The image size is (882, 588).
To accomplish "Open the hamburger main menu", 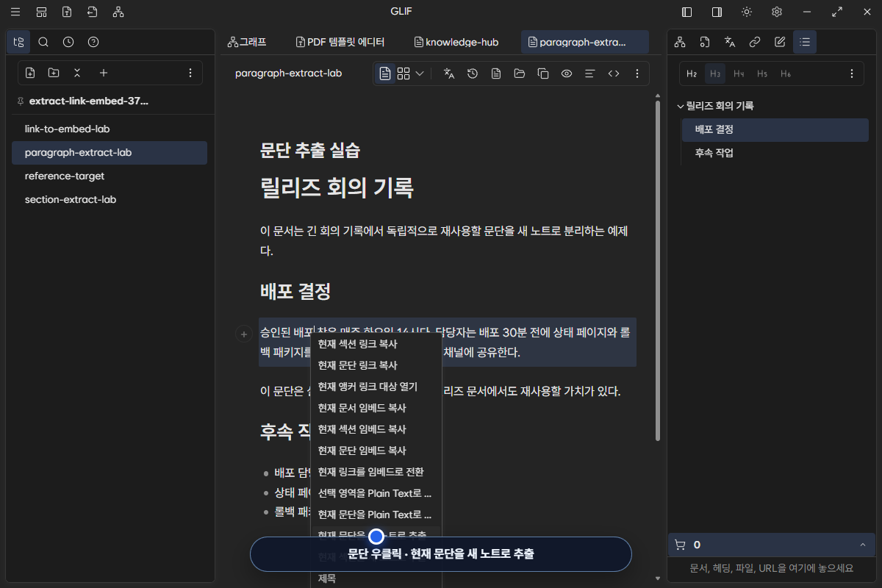I will [x=15, y=12].
